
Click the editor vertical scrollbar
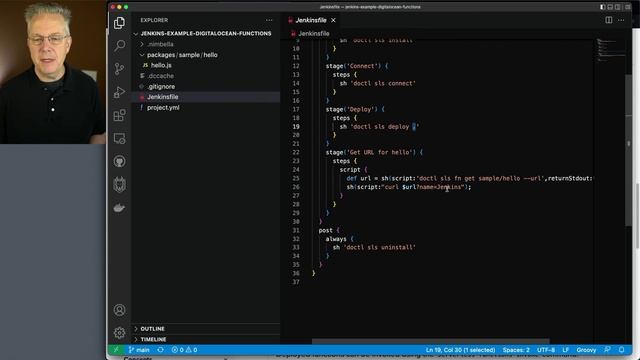(628, 149)
